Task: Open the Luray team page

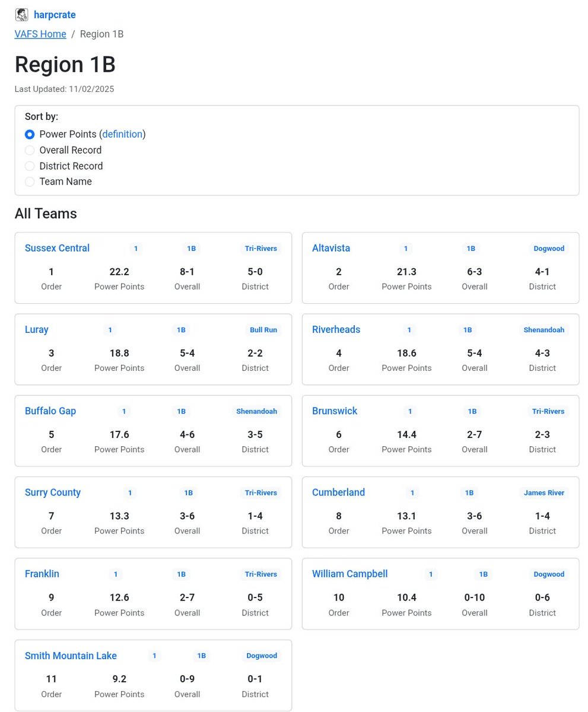Action: pyautogui.click(x=37, y=329)
